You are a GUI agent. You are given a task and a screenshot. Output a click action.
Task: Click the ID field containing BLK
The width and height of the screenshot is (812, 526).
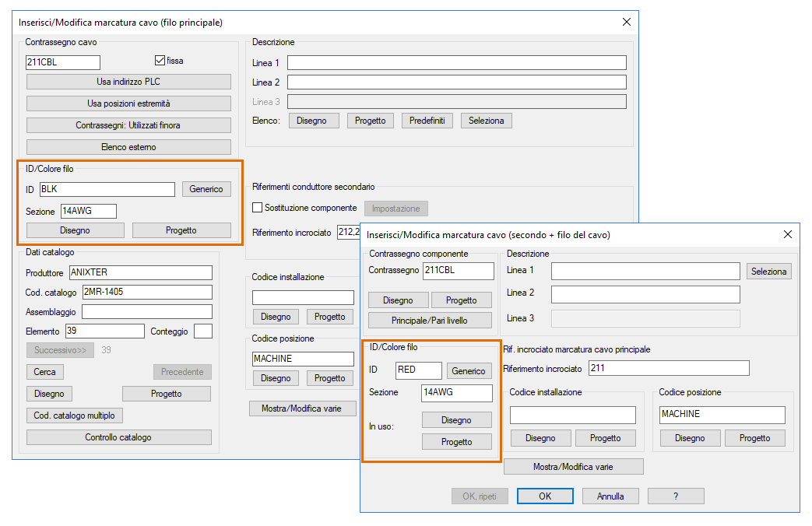click(x=107, y=190)
